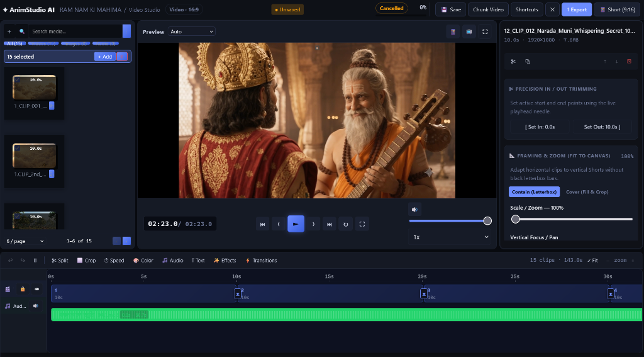Click the icon next to 1_CLIP_001 name
The width and height of the screenshot is (644, 357).
pos(52,106)
